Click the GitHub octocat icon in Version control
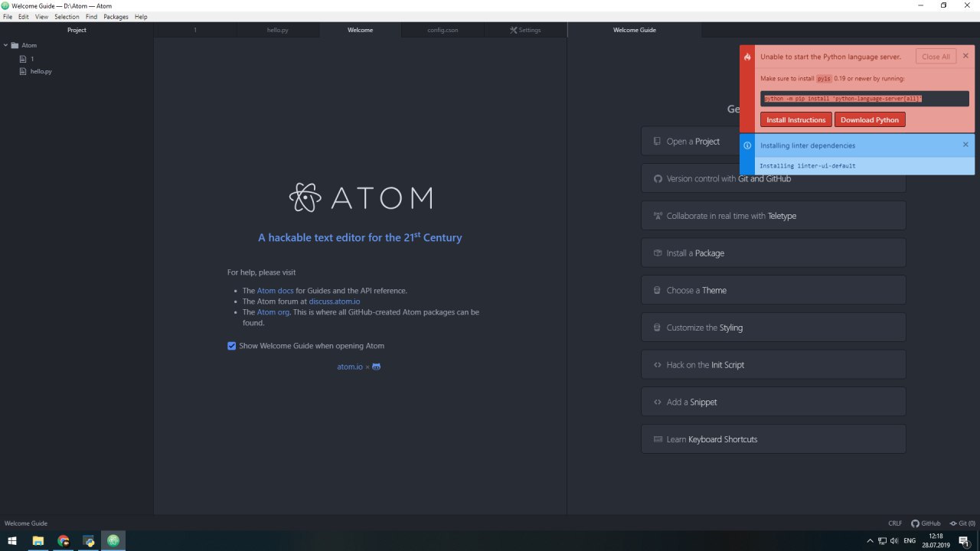The image size is (980, 551). pos(657,178)
